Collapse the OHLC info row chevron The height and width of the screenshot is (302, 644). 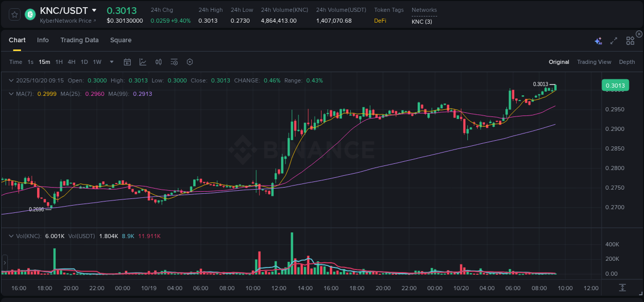coord(11,80)
